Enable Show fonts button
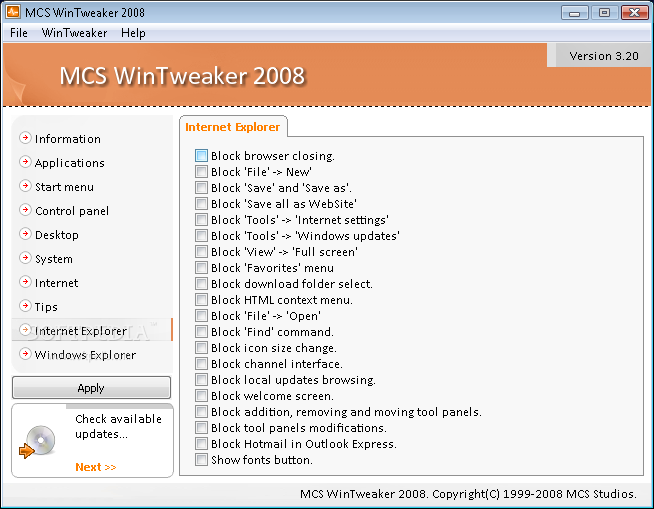This screenshot has height=509, width=654. click(201, 459)
